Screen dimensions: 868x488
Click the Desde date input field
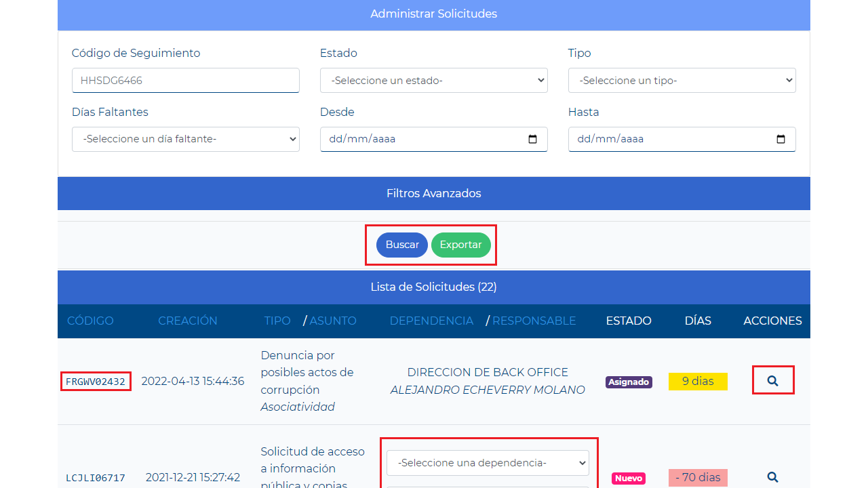tap(420, 139)
